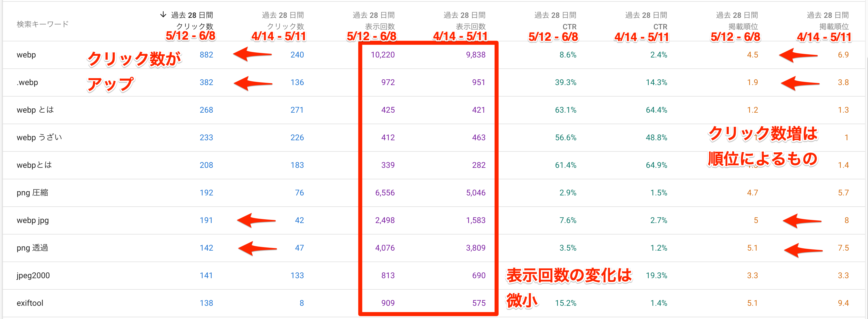Select the 'png 圧縮' keyword row
868x319 pixels.
(x=434, y=193)
